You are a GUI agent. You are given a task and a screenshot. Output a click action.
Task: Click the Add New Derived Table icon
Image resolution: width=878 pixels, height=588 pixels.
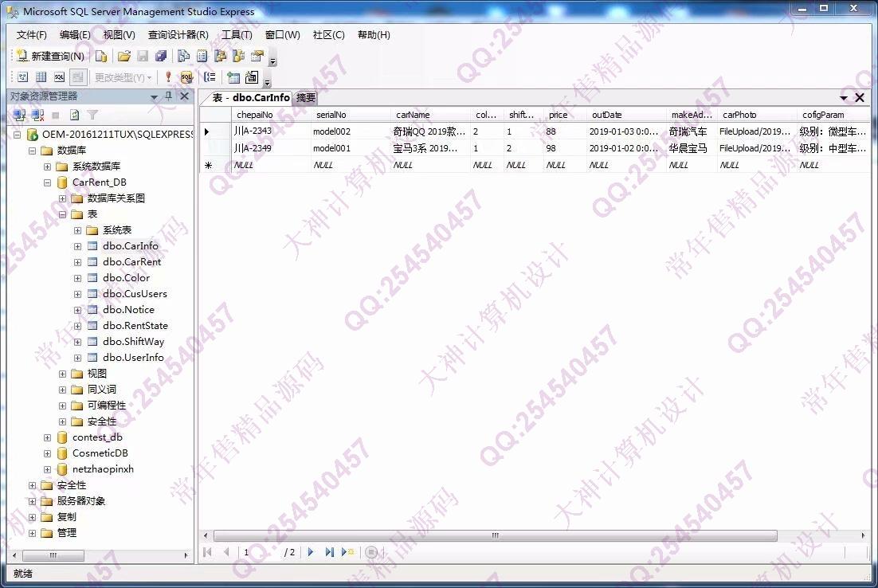click(x=252, y=77)
